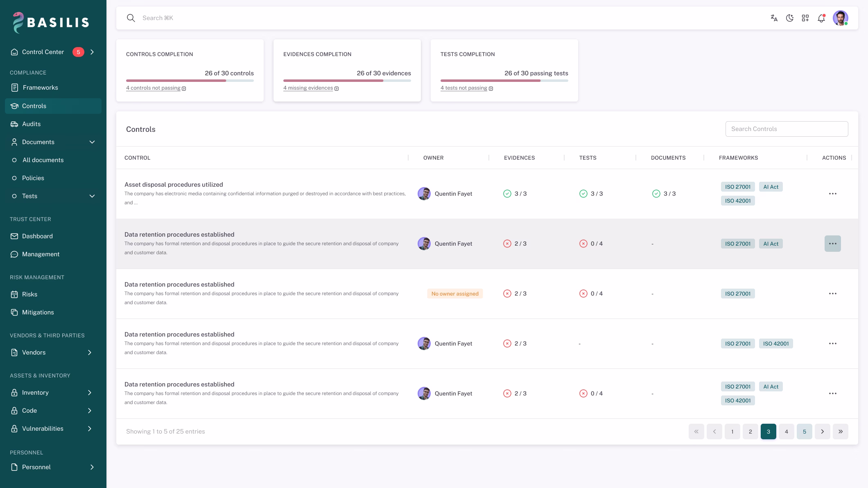Collapse the Tests sidebar submenu

click(x=92, y=196)
